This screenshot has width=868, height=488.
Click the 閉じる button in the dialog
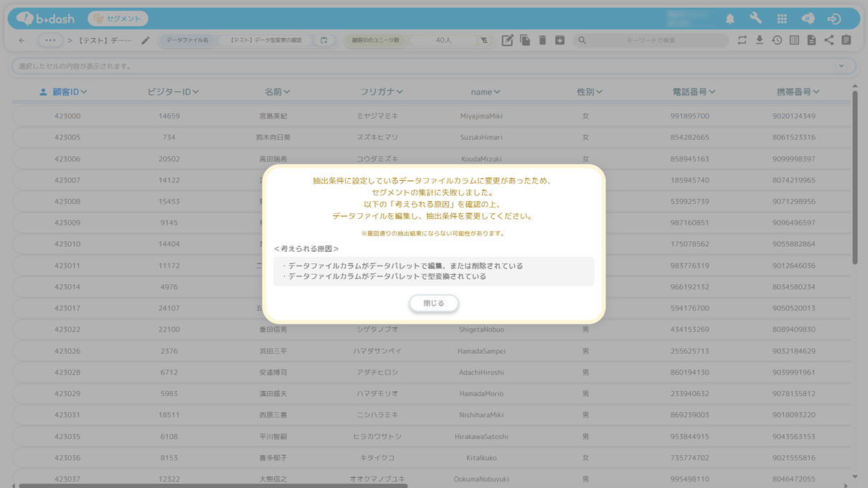[433, 304]
